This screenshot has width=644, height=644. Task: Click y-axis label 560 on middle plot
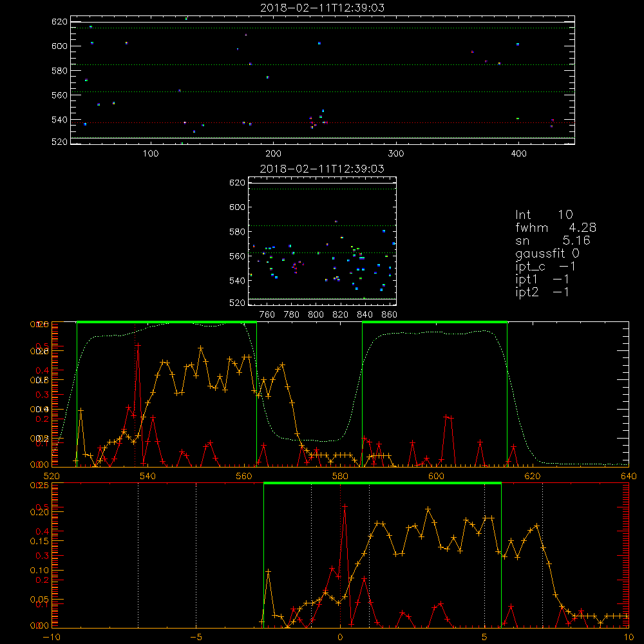238,256
